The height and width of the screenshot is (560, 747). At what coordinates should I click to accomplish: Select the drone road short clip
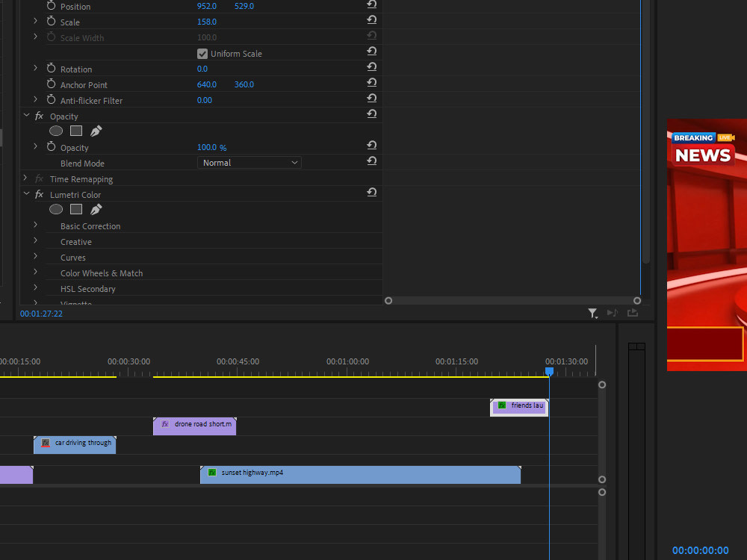(x=194, y=426)
